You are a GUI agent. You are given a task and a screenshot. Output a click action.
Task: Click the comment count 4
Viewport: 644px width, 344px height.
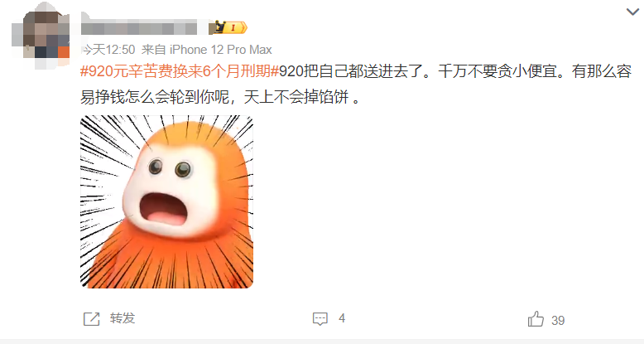click(342, 318)
